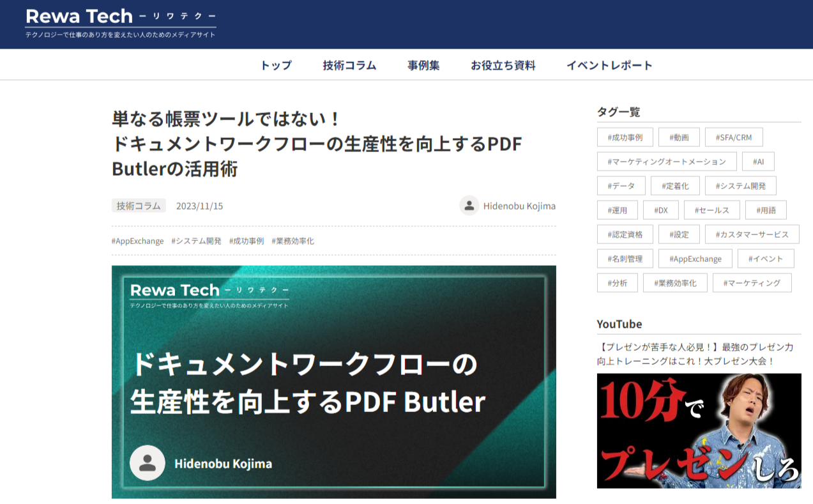Image resolution: width=813 pixels, height=504 pixels.
Task: Open the 技術コラム navigation menu item
Action: (349, 65)
